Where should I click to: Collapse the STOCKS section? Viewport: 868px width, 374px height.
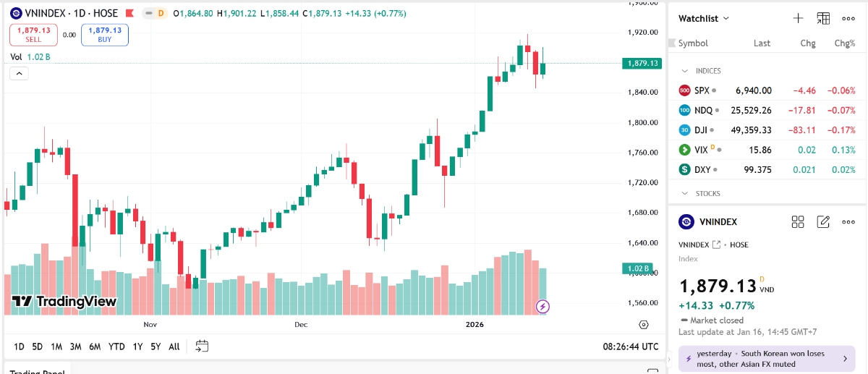pyautogui.click(x=684, y=194)
